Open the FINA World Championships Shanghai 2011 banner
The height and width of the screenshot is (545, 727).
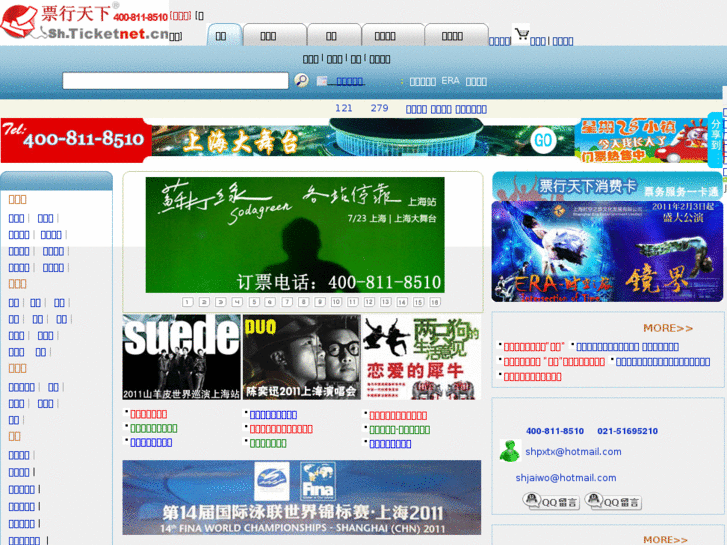click(x=301, y=498)
